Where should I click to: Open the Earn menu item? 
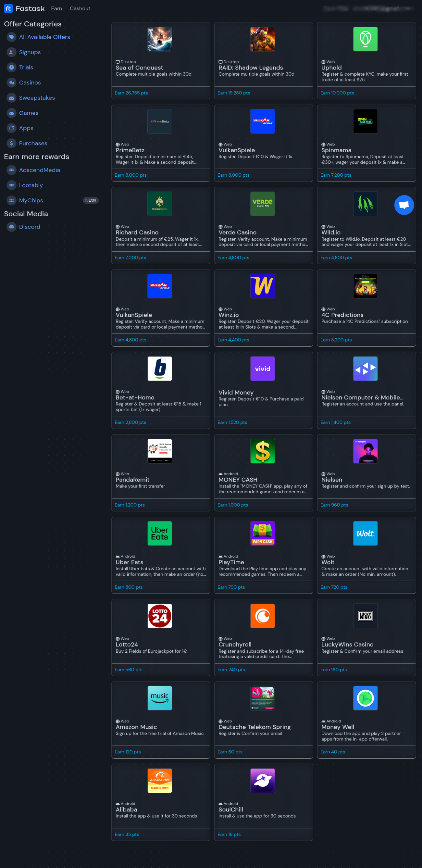pos(57,8)
